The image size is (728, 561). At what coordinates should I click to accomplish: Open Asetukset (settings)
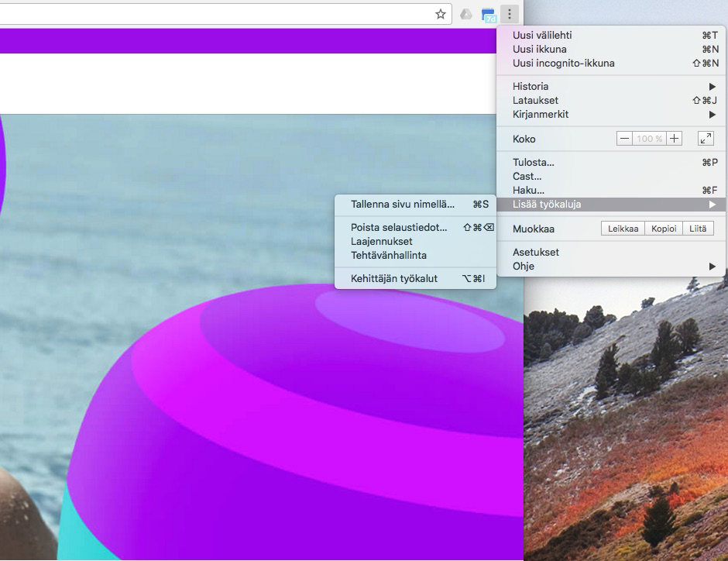[611, 252]
